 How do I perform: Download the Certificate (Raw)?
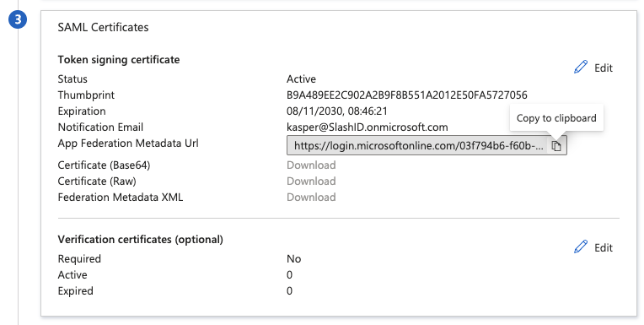click(311, 181)
